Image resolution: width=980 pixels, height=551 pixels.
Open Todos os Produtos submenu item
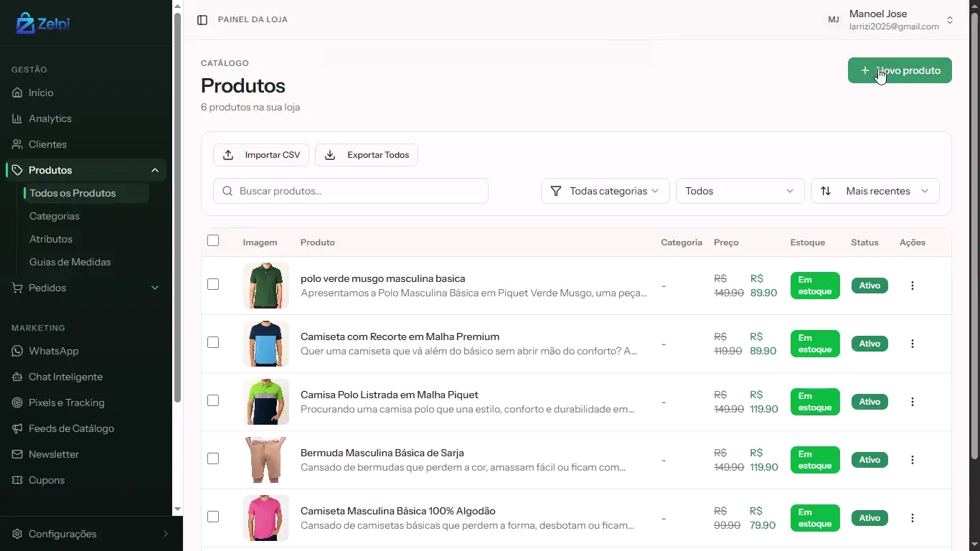pyautogui.click(x=86, y=193)
